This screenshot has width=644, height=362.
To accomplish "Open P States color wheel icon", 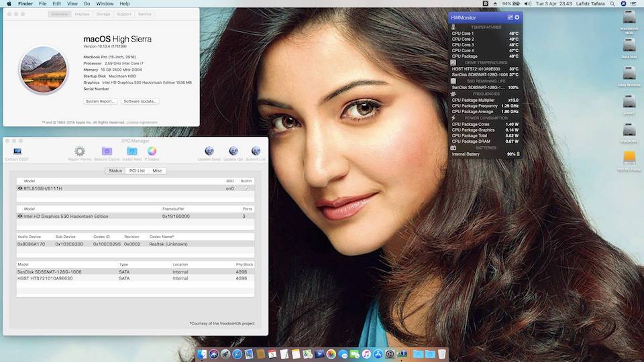I will tap(152, 152).
